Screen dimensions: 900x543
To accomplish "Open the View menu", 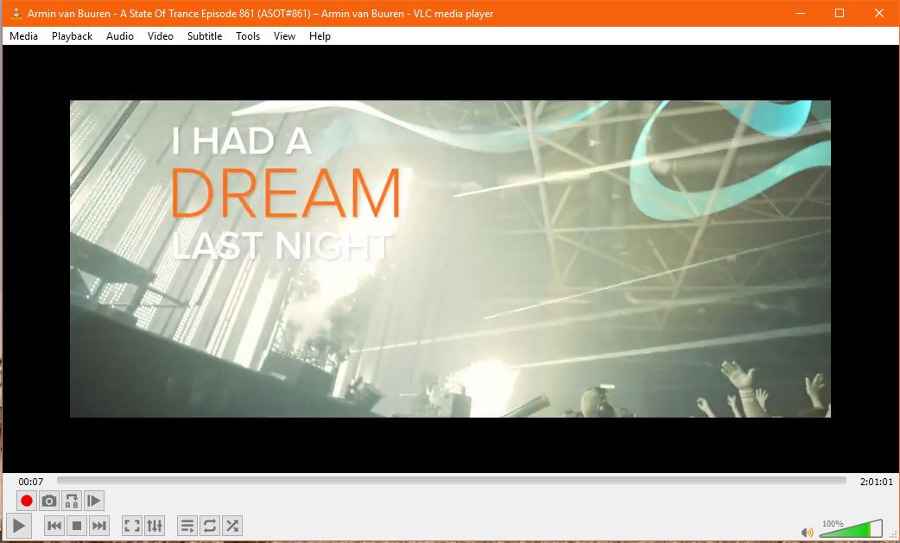I will click(x=284, y=36).
